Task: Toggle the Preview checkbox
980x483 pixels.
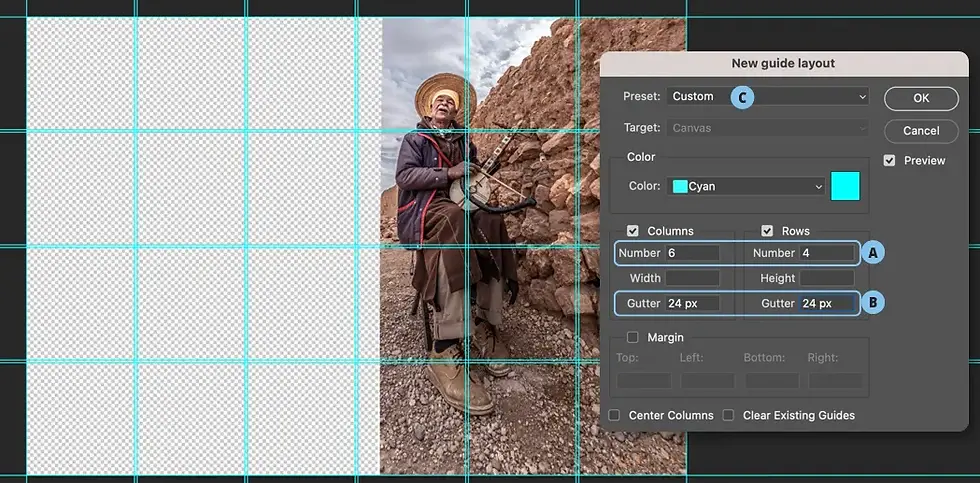Action: 889,161
